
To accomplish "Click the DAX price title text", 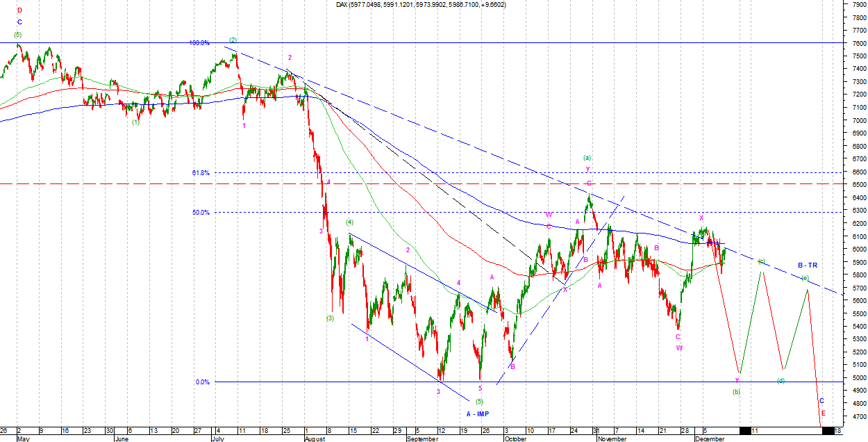I will (x=421, y=5).
